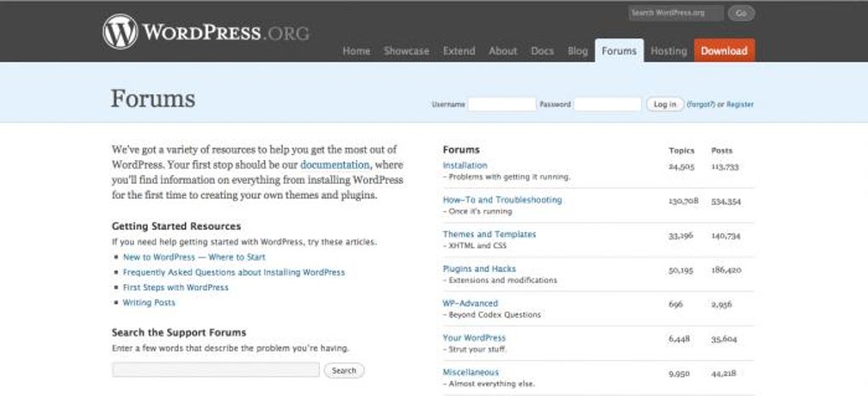The height and width of the screenshot is (396, 868).
Task: Click the Search the Support Forums heading
Action: coord(179,333)
